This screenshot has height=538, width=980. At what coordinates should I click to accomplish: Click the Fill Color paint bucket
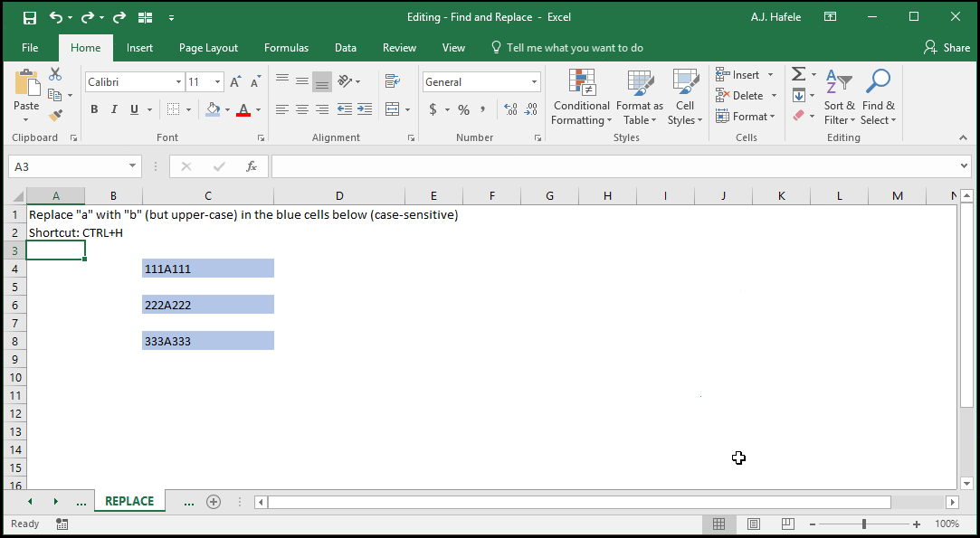click(x=214, y=109)
